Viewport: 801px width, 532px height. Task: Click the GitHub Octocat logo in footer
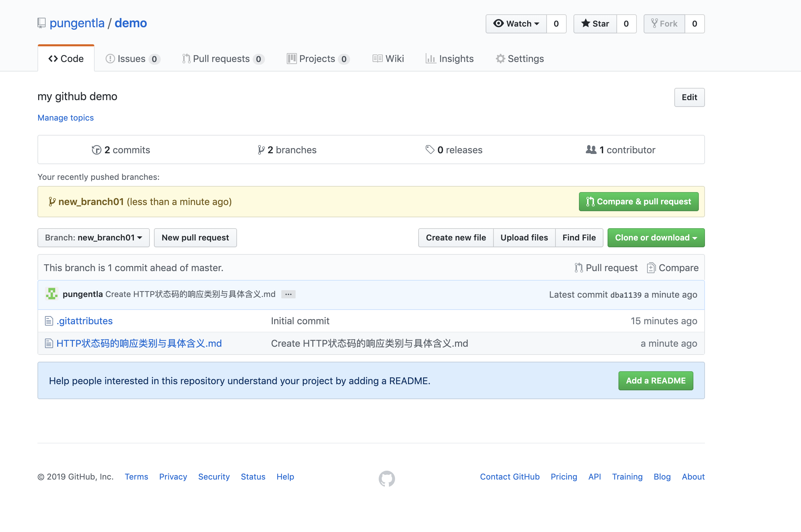coord(387,479)
